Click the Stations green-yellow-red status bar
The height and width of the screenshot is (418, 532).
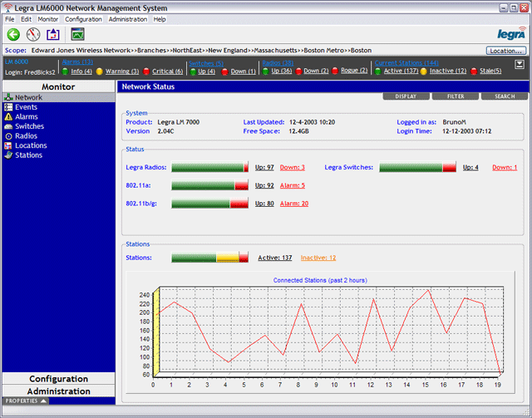210,258
